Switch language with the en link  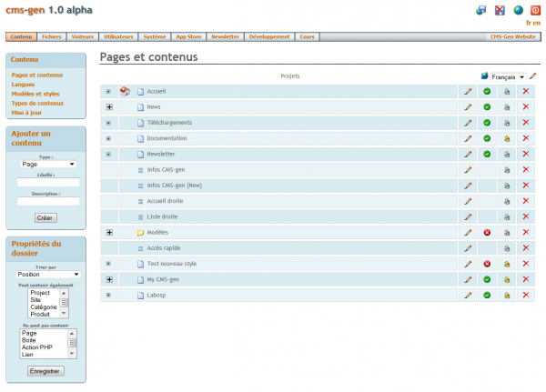537,23
